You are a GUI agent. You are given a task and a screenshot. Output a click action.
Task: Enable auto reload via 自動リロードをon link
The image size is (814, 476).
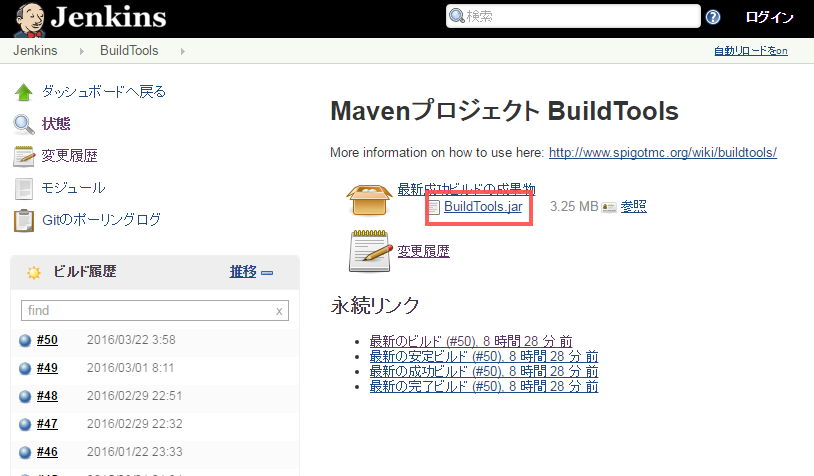pos(751,51)
